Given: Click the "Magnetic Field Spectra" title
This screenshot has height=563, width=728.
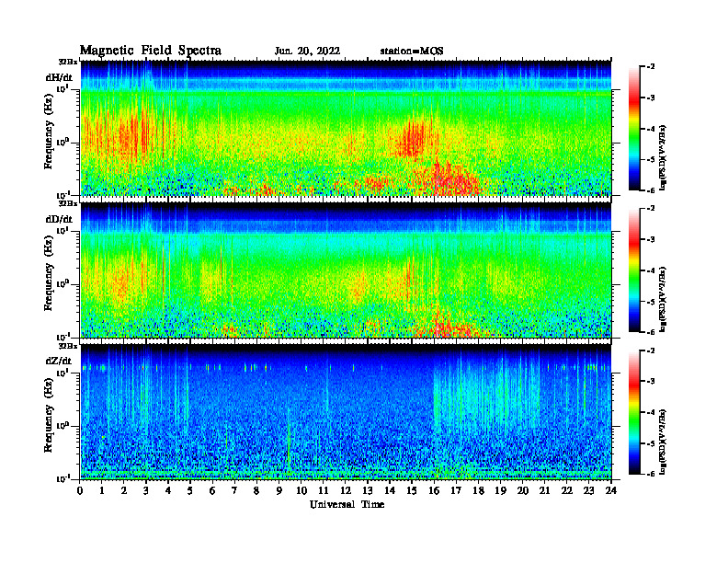Looking at the screenshot, I should click(x=151, y=51).
